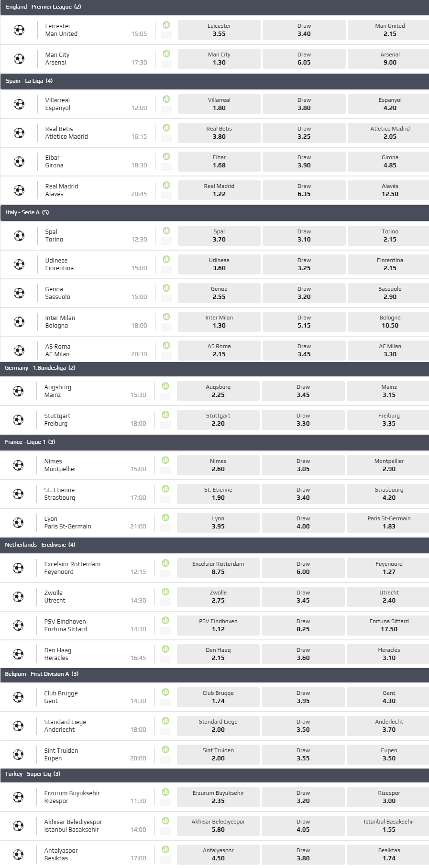Show stats icon for Antalyaspor vs Besiktas
Image resolution: width=429 pixels, height=868 pixels.
165,849
